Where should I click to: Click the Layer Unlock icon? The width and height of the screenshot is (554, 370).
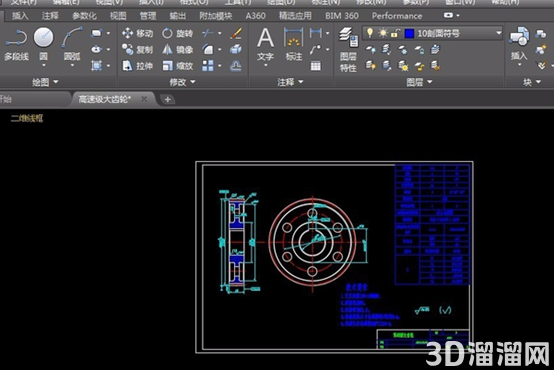point(419,65)
